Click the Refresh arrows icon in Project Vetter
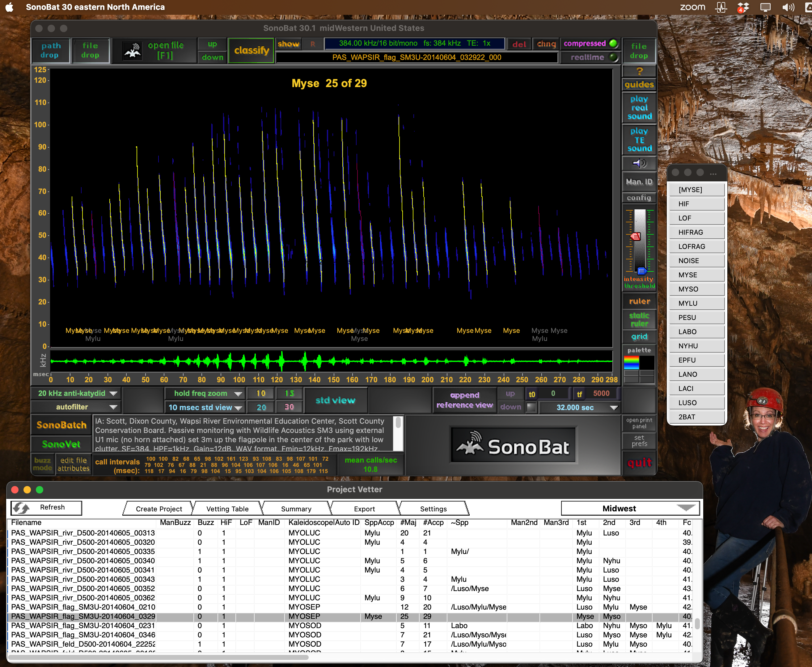Viewport: 812px width, 667px height. [21, 508]
